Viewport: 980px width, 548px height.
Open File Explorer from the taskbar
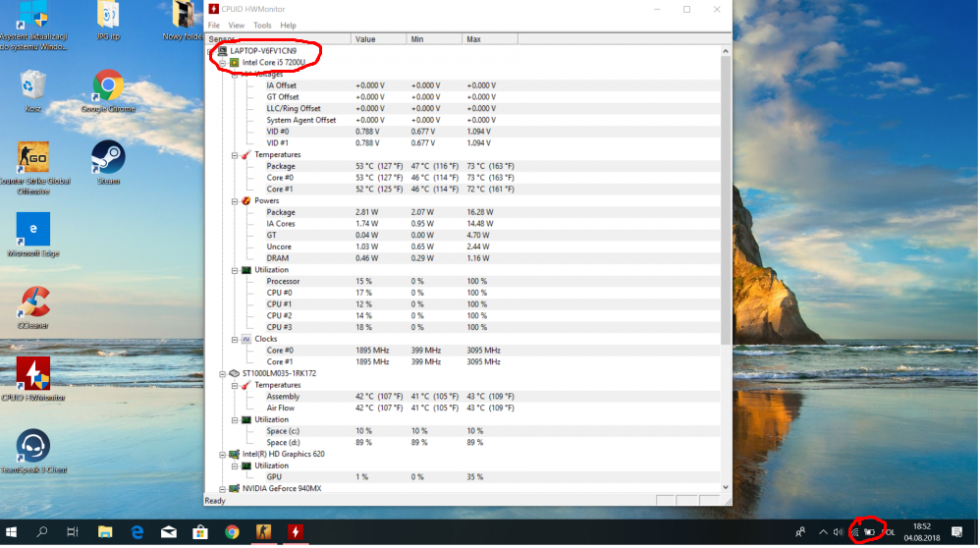[105, 531]
